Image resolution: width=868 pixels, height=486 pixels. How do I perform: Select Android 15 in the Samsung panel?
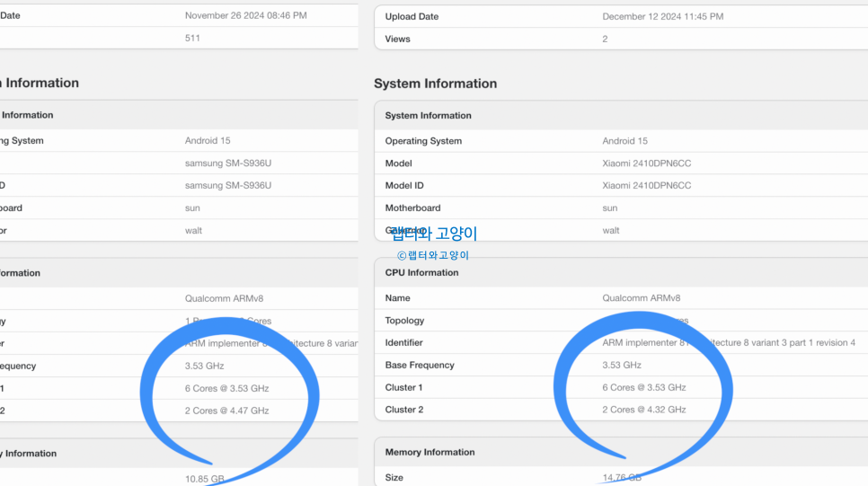208,141
